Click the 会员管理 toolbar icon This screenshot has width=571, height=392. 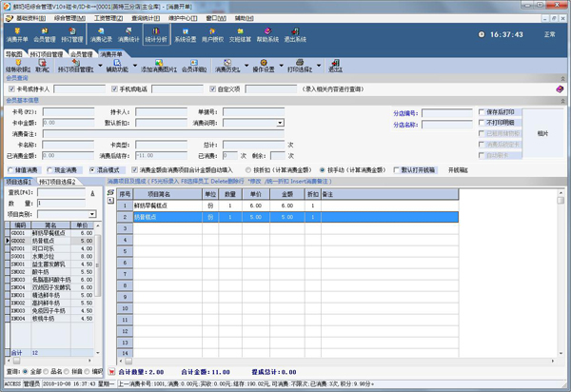click(x=45, y=34)
